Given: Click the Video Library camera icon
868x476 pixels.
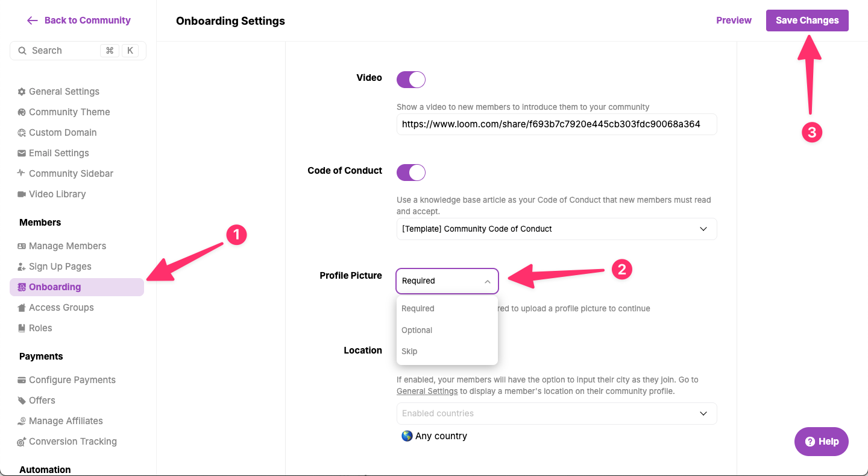Looking at the screenshot, I should 22,194.
